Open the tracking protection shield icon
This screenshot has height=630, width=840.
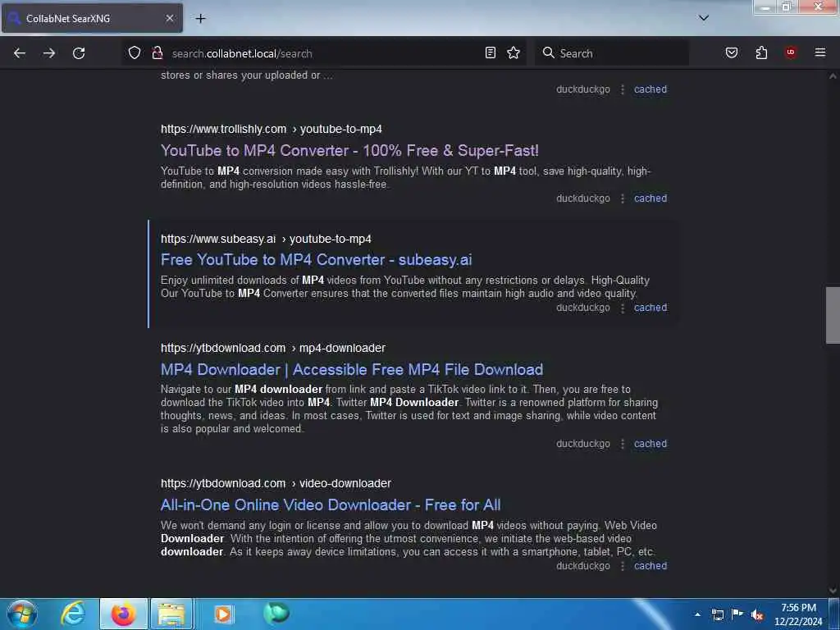tap(135, 52)
